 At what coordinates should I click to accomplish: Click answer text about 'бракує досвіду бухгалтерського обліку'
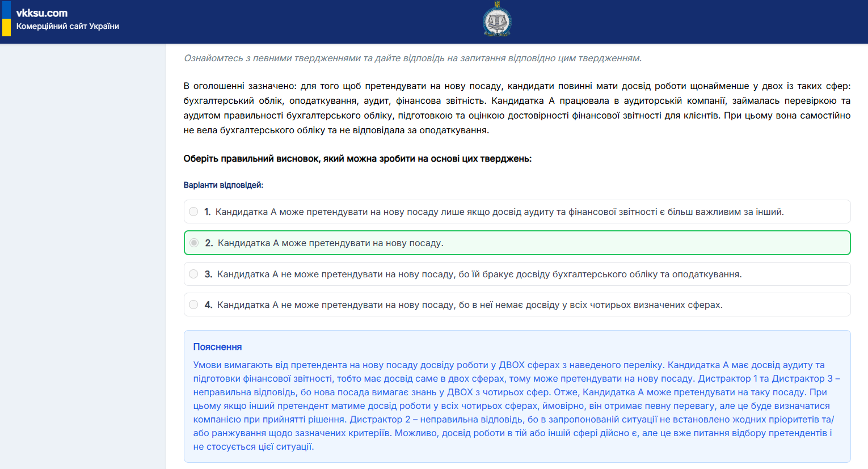479,274
